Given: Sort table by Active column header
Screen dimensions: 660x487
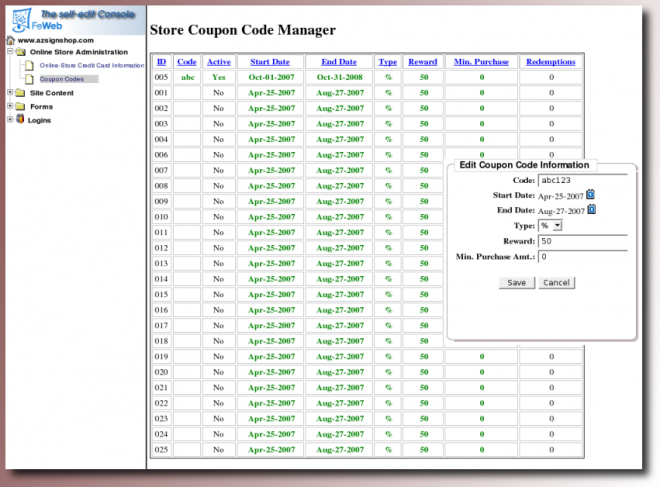Looking at the screenshot, I should pyautogui.click(x=219, y=62).
